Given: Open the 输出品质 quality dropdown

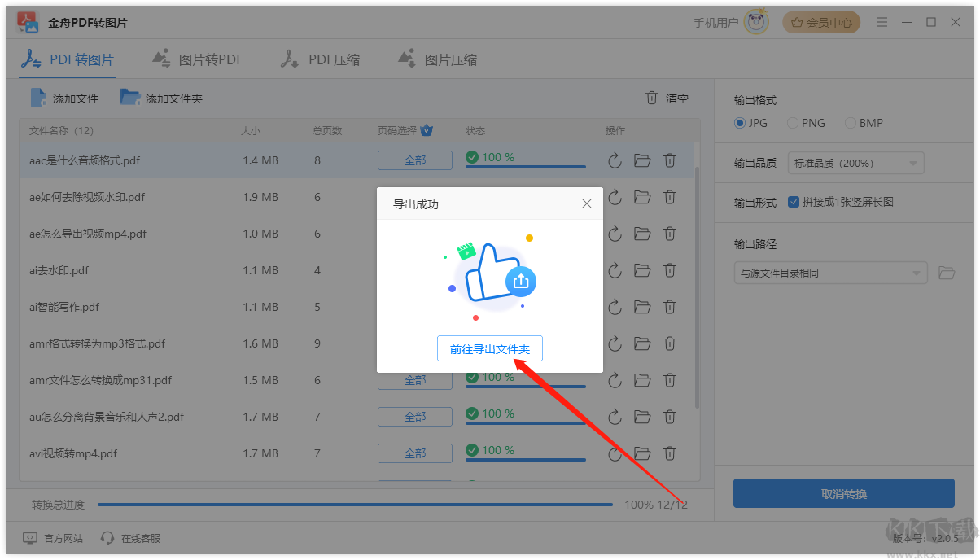Looking at the screenshot, I should [855, 163].
